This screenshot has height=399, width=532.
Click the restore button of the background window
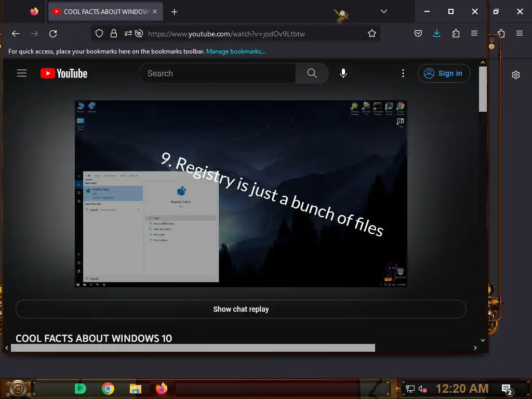coord(496,11)
